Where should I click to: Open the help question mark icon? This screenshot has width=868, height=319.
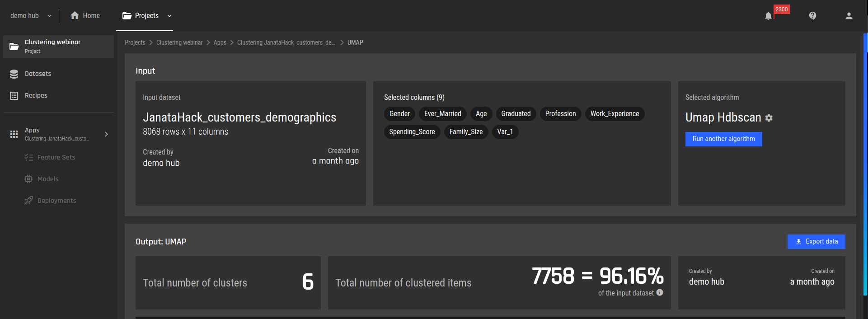click(812, 16)
